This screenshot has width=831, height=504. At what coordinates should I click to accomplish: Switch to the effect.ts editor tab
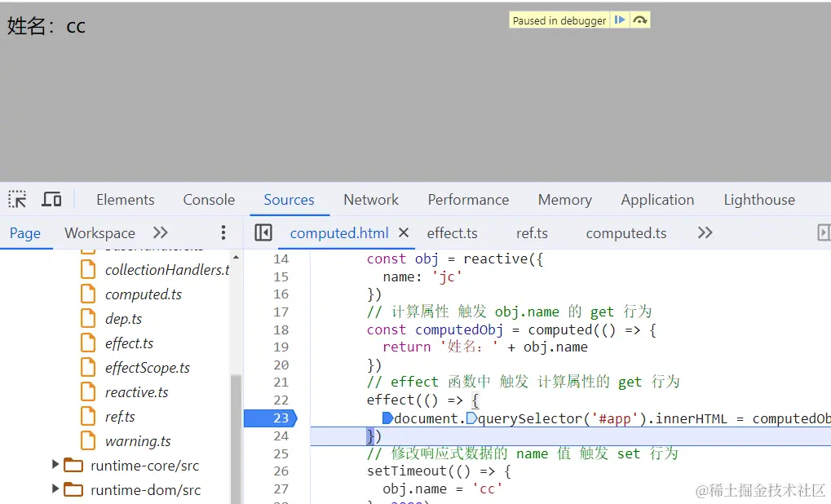click(452, 233)
